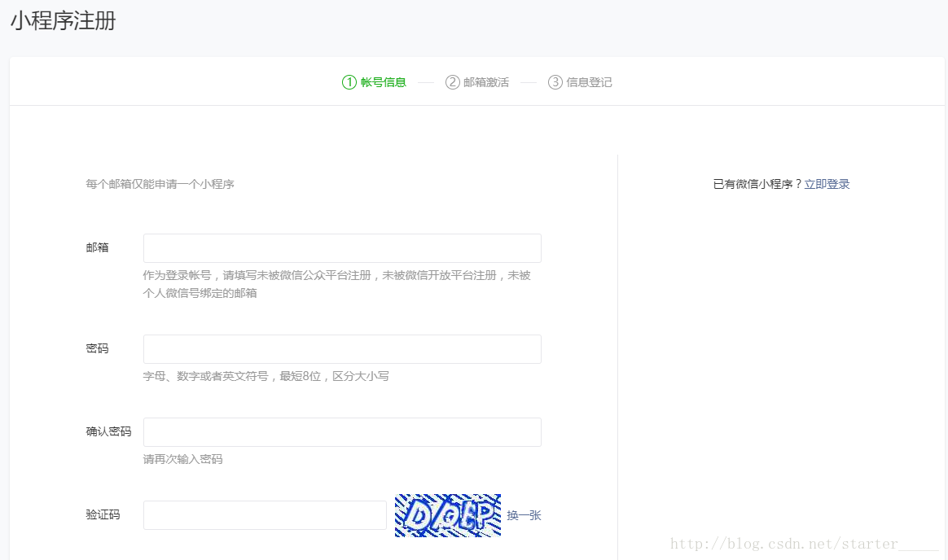This screenshot has height=560, width=948.
Task: Click the 验证码 captcha input field
Action: [x=265, y=515]
